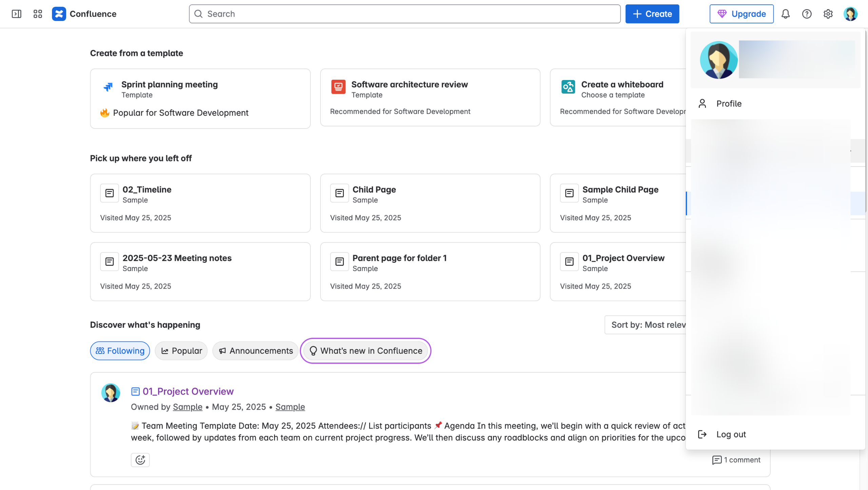This screenshot has height=490, width=868.
Task: Click the page icon for 02_Timeline
Action: pos(109,193)
